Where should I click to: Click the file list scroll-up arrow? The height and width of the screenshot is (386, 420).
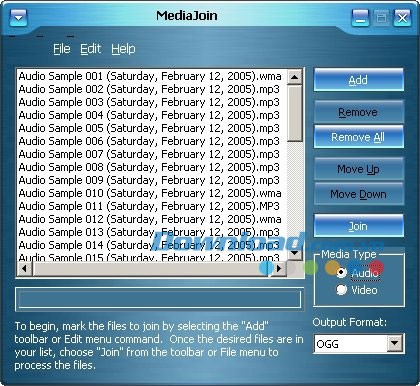tap(294, 77)
